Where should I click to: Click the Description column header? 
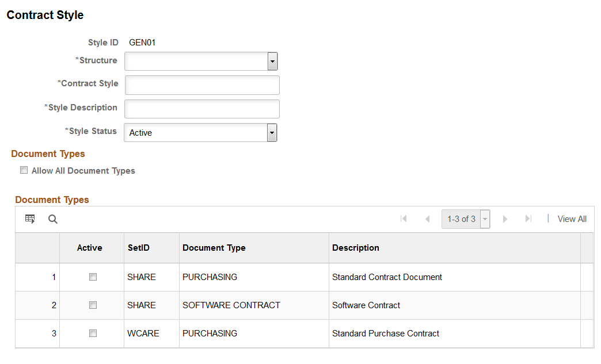pyautogui.click(x=355, y=248)
